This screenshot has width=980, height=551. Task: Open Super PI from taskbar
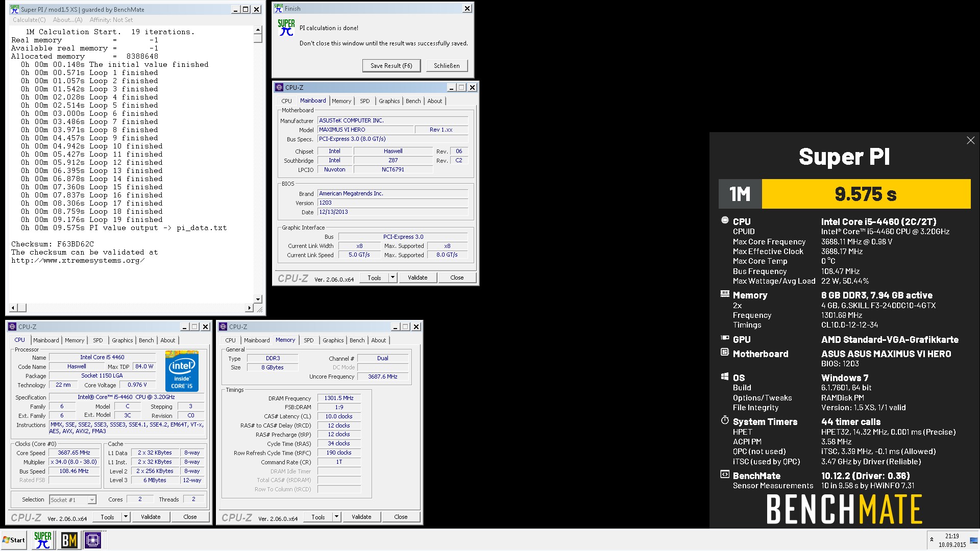[x=43, y=540]
